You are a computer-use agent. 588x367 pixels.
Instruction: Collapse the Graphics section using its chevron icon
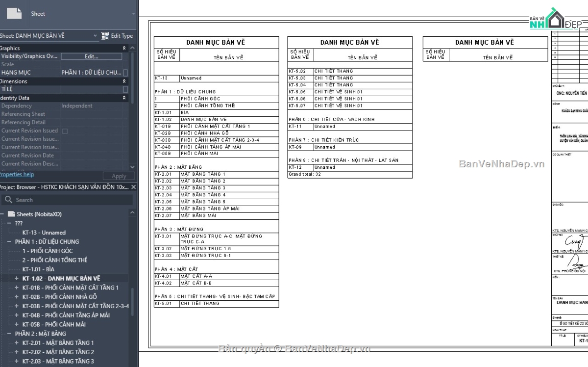point(124,48)
